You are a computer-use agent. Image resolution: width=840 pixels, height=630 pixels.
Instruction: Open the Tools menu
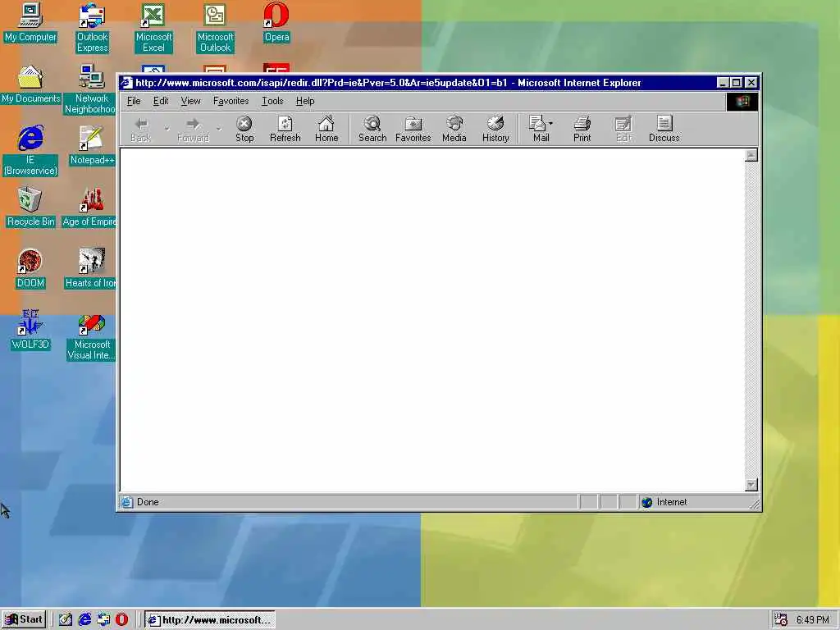[272, 101]
